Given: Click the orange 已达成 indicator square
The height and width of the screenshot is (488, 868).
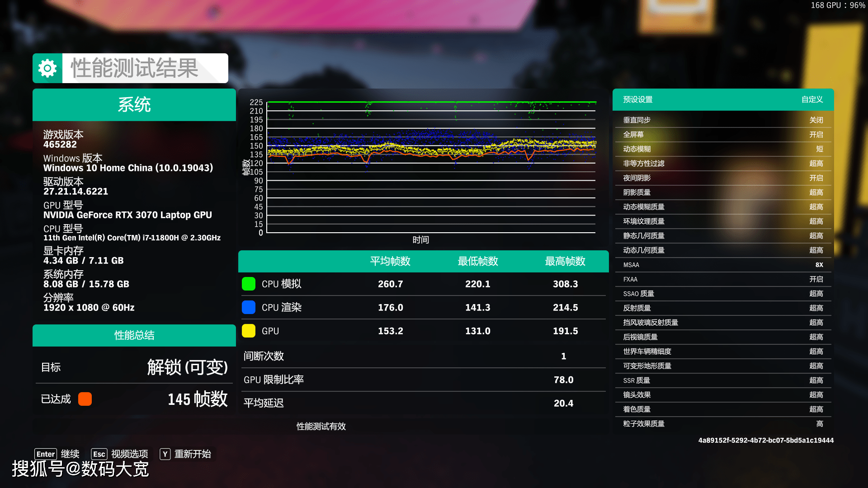Looking at the screenshot, I should pos(85,399).
